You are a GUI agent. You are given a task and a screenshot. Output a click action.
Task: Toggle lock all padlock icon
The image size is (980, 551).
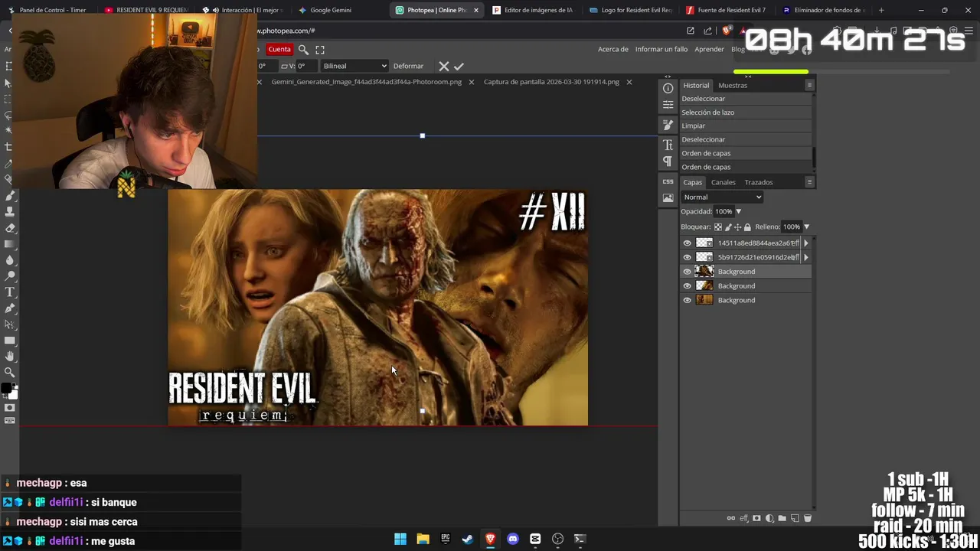point(747,227)
